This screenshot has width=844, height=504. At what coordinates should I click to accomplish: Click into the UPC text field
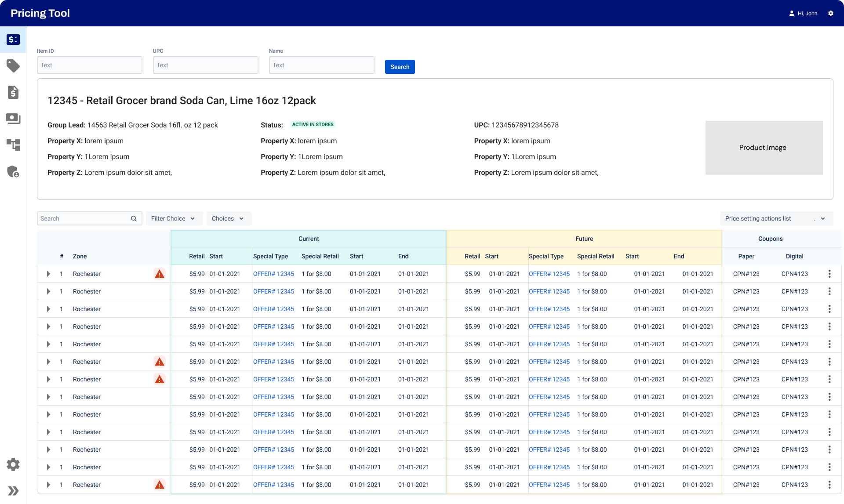[x=206, y=65]
